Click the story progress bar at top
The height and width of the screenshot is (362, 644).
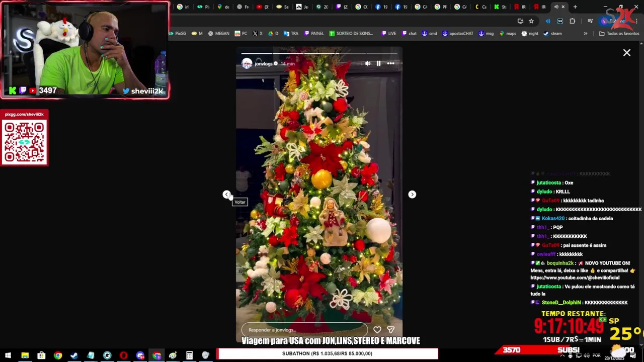(x=319, y=53)
